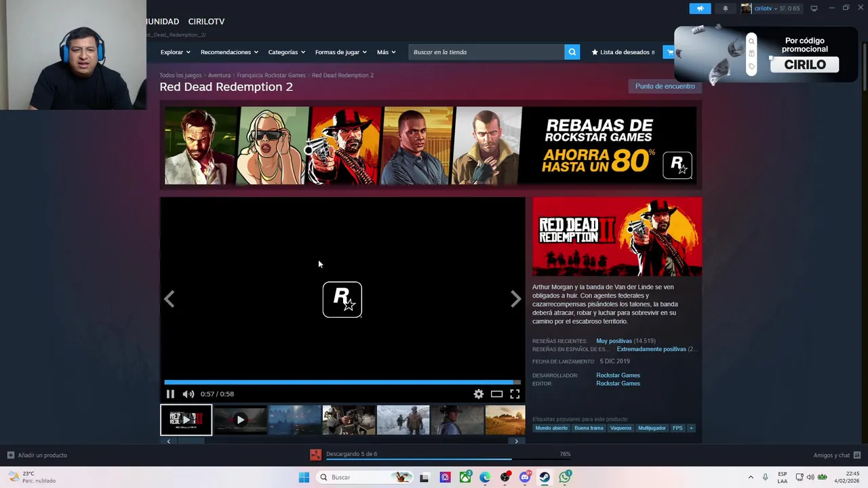Click the downloading game icon in status bar
This screenshot has height=488, width=868.
pos(315,455)
